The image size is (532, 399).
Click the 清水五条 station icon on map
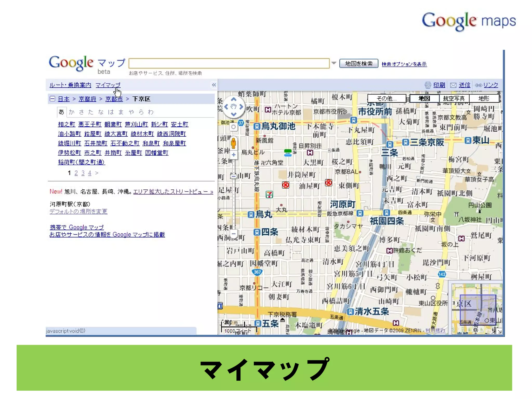pyautogui.click(x=350, y=312)
